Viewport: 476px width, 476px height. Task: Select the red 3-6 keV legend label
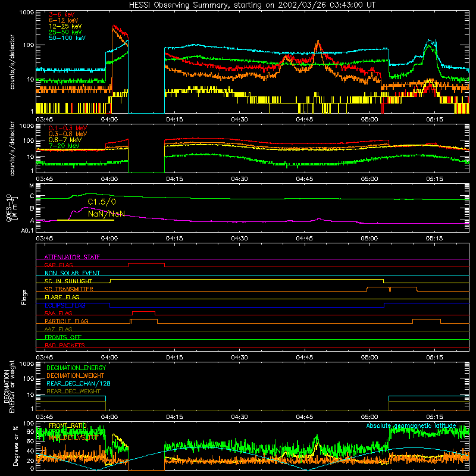tap(62, 14)
